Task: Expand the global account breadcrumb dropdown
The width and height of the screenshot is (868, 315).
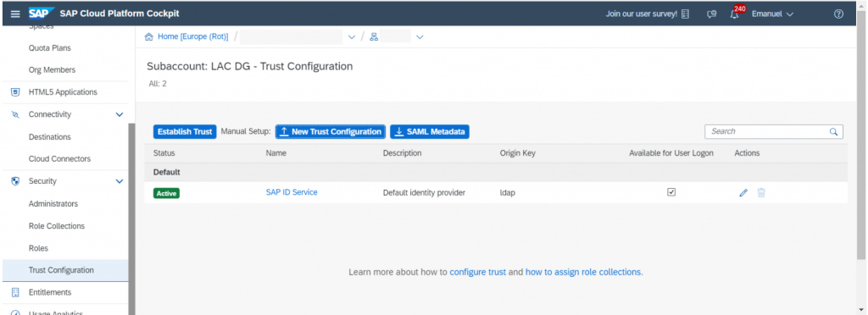Action: (351, 37)
